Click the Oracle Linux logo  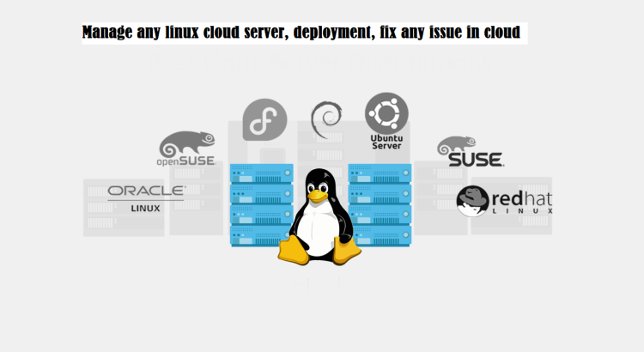tap(146, 199)
